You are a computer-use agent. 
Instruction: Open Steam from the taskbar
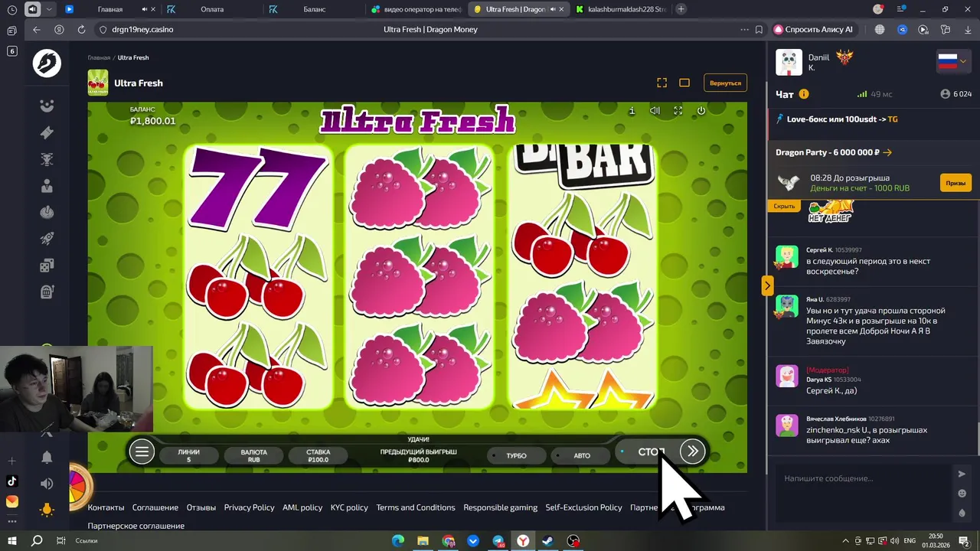click(548, 541)
